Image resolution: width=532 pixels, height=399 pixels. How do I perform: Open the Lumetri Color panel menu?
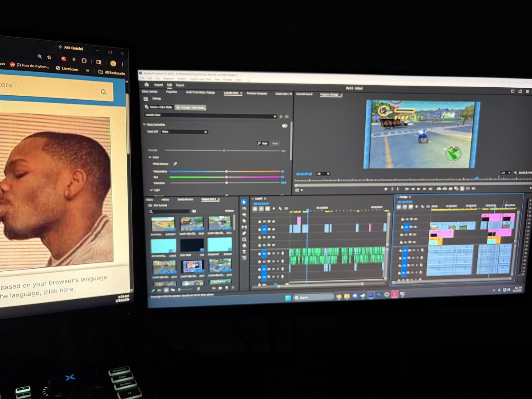pos(241,93)
